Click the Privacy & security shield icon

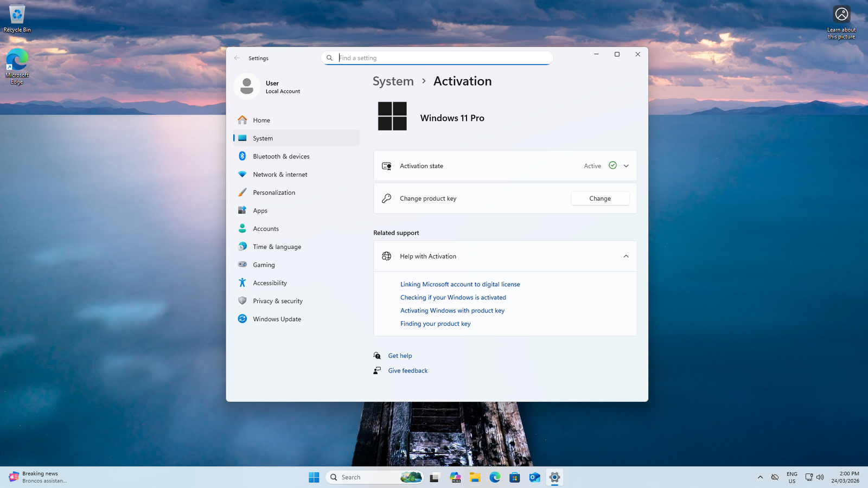(242, 301)
